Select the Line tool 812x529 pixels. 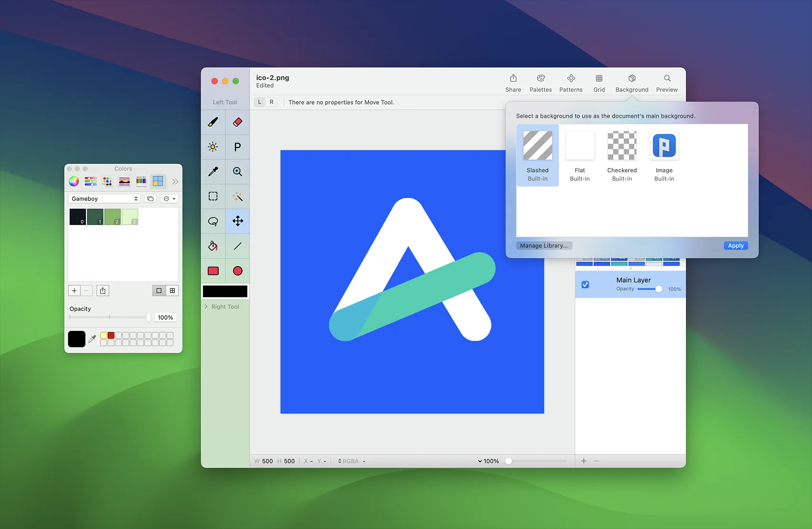[x=237, y=246]
